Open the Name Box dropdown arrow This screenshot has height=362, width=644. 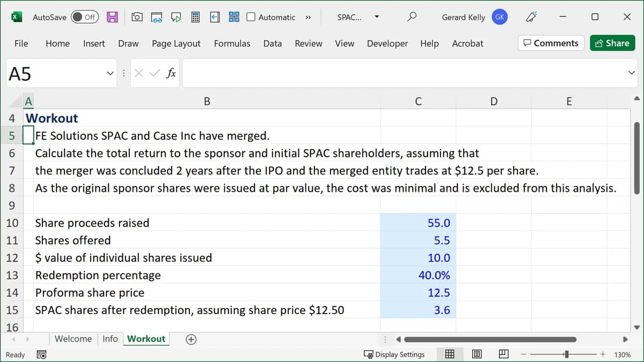coord(111,73)
